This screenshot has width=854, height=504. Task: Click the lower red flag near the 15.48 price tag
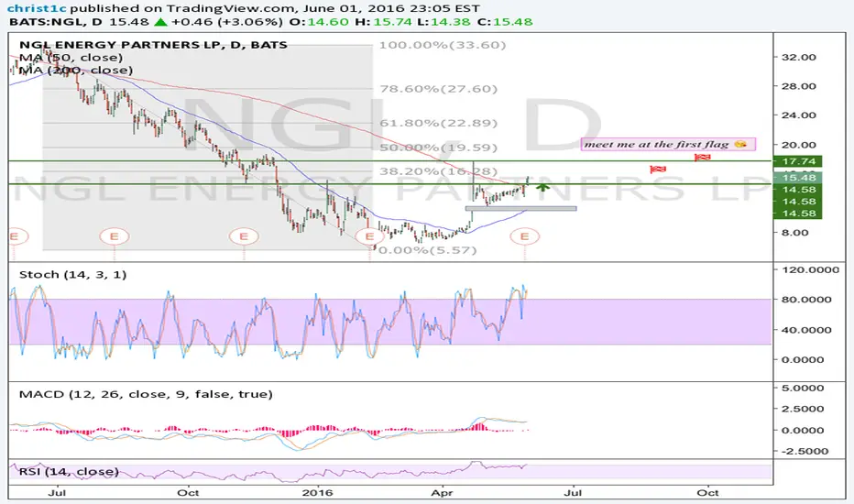(658, 170)
